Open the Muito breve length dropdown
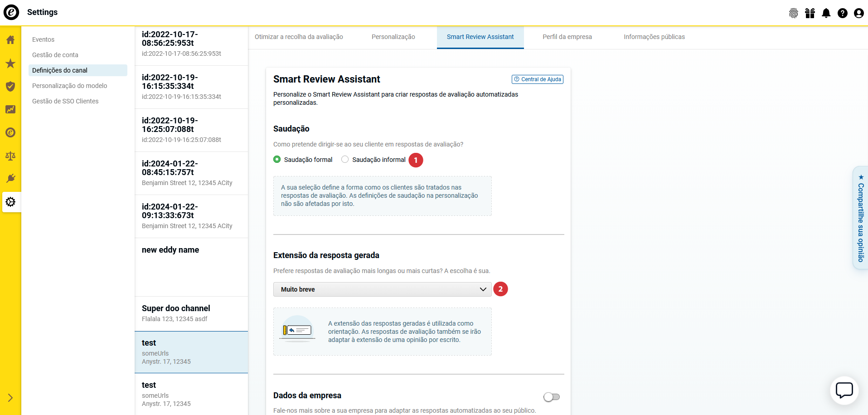868x415 pixels. [x=382, y=289]
